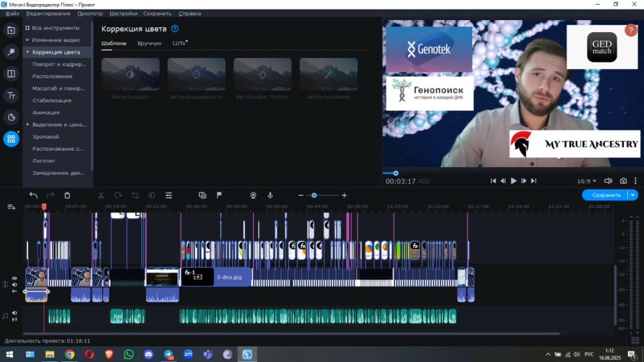
Task: Select Поворот и кадрирование tool
Action: pyautogui.click(x=59, y=64)
